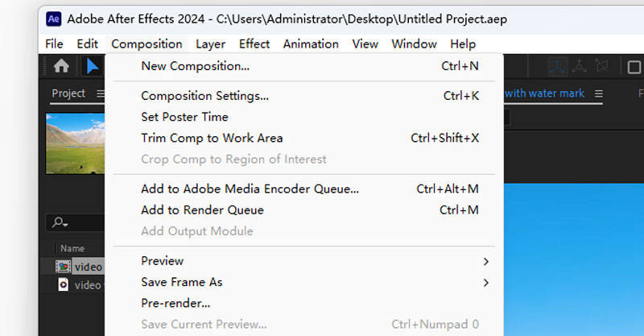Switch to the Project panel tab

point(68,93)
